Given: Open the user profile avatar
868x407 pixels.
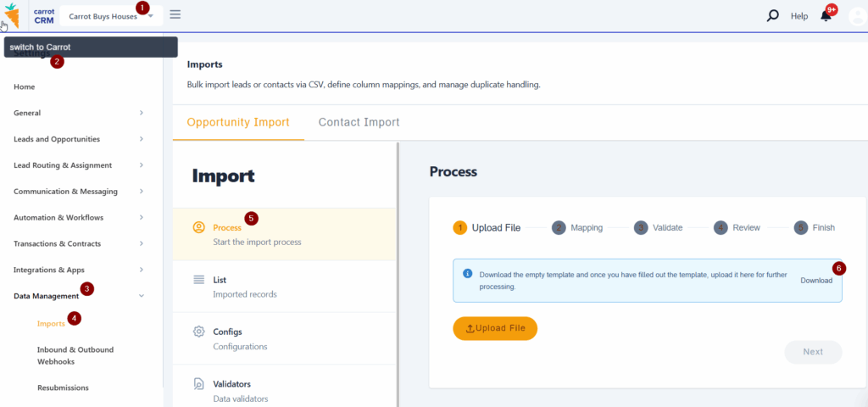Looking at the screenshot, I should click(x=855, y=16).
